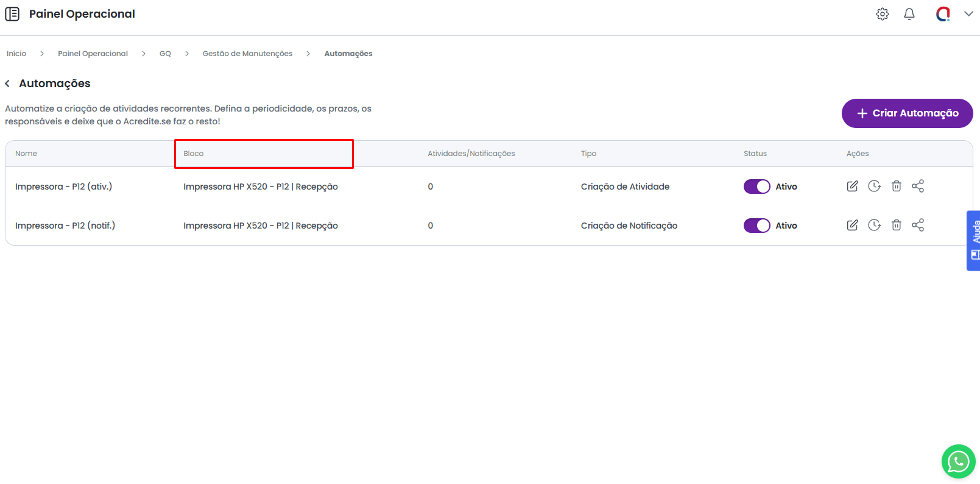Disable the Impressora - P12 (notif.) status toggle
The height and width of the screenshot is (484, 980).
coord(756,226)
